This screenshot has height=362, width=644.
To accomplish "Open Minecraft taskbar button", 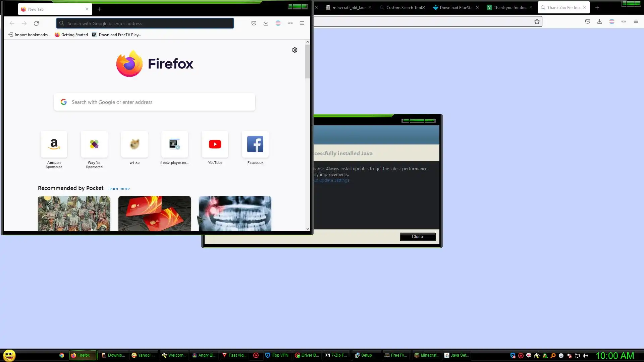I will pos(426,355).
